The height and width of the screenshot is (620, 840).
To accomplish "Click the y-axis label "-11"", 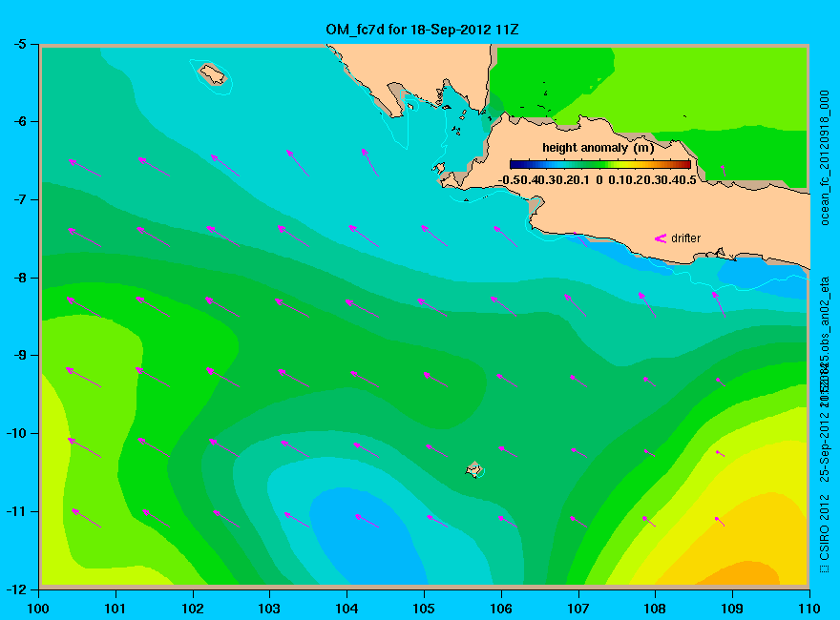I will pos(16,511).
